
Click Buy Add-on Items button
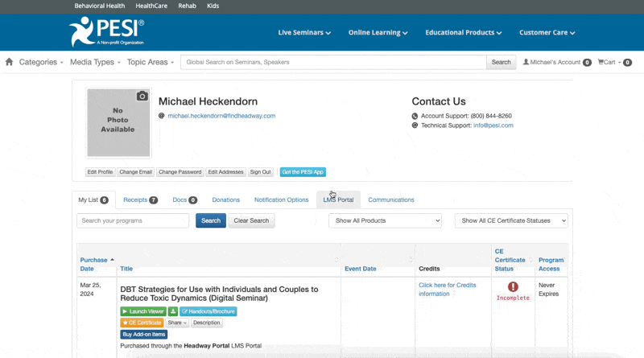coord(144,334)
